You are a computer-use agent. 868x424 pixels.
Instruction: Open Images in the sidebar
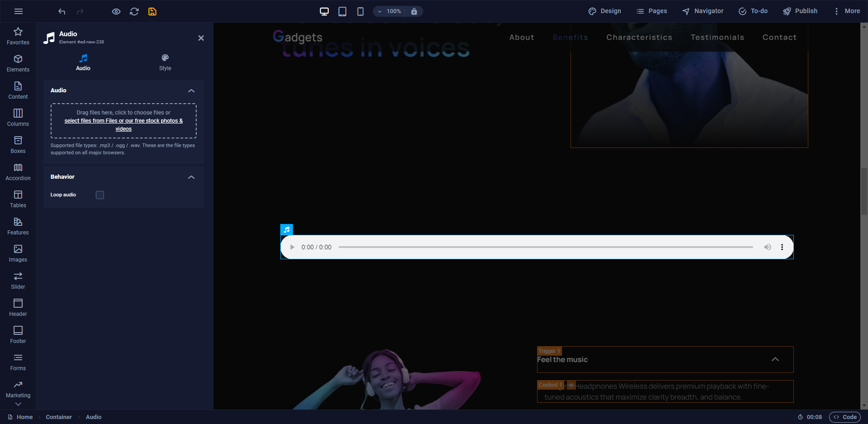pos(18,253)
